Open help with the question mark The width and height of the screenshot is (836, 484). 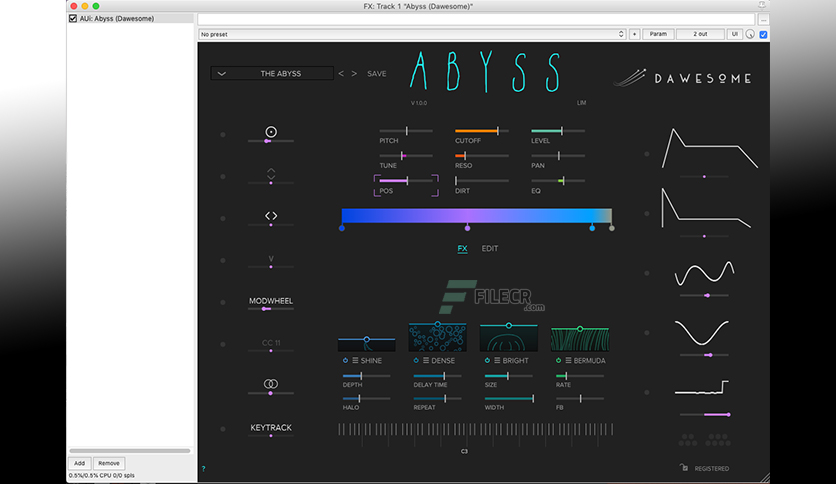coord(203,469)
